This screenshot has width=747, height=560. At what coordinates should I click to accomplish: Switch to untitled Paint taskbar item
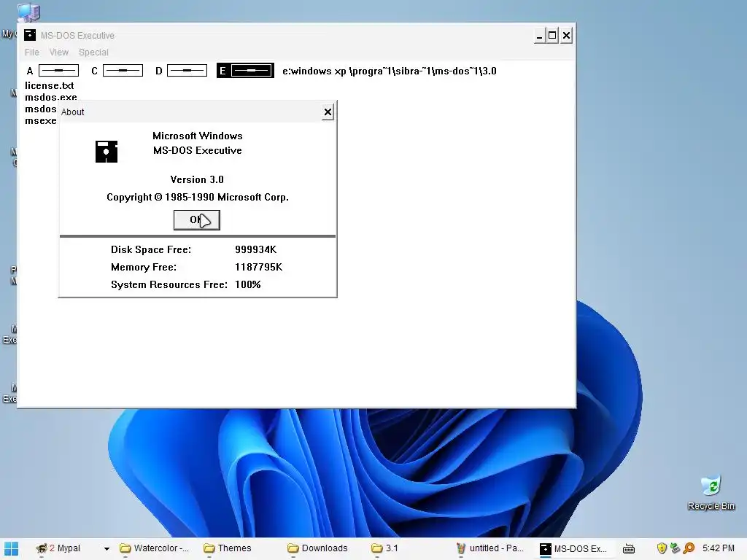point(489,548)
